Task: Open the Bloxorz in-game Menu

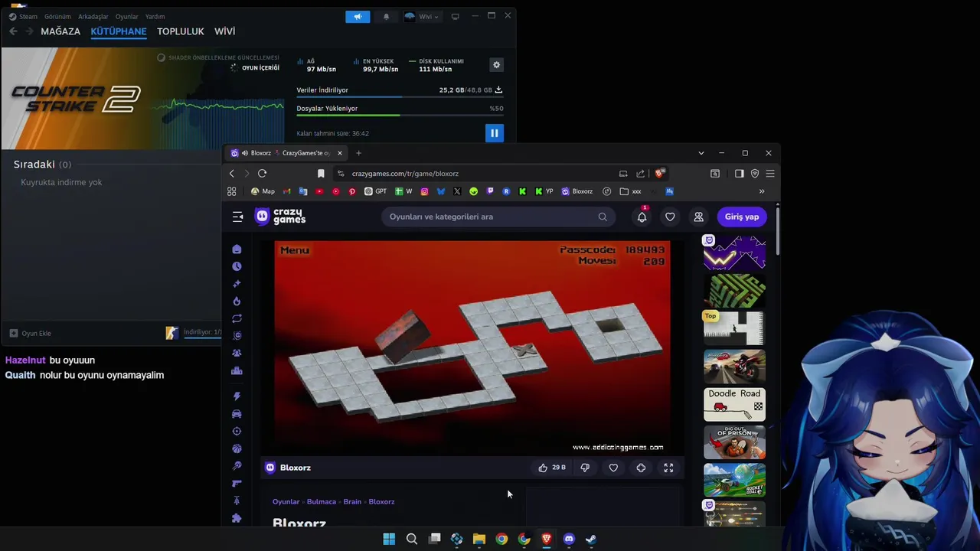Action: 295,250
